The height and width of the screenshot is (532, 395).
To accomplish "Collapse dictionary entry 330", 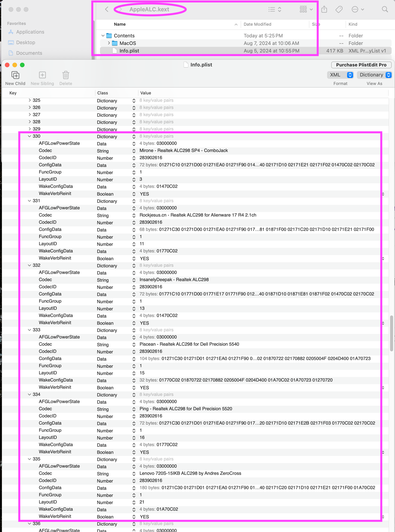I will 29,136.
